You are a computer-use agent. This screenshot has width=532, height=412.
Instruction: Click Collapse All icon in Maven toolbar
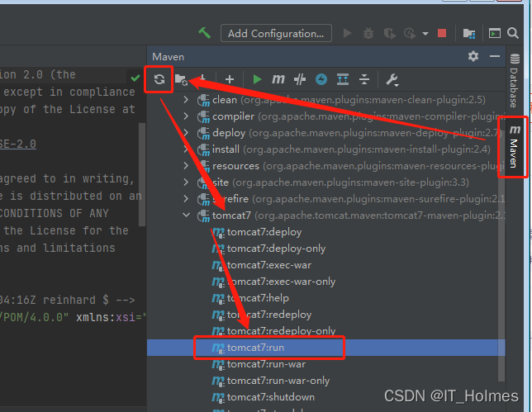pos(364,79)
